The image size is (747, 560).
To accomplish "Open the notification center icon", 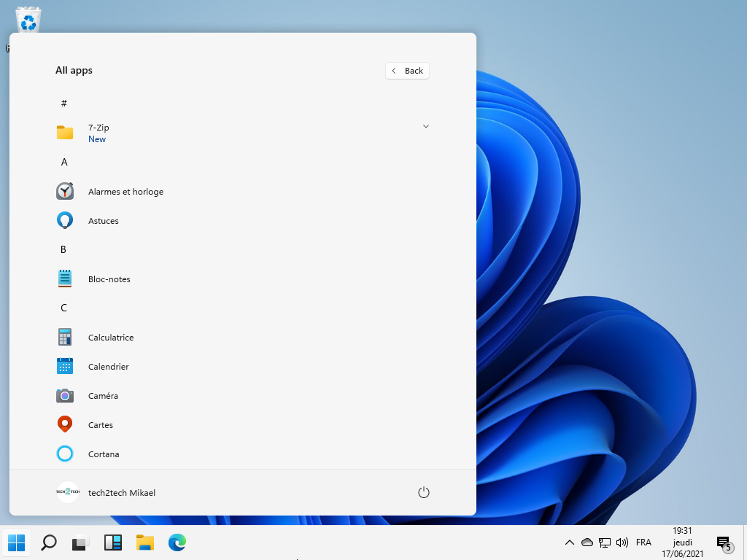I will click(x=724, y=543).
